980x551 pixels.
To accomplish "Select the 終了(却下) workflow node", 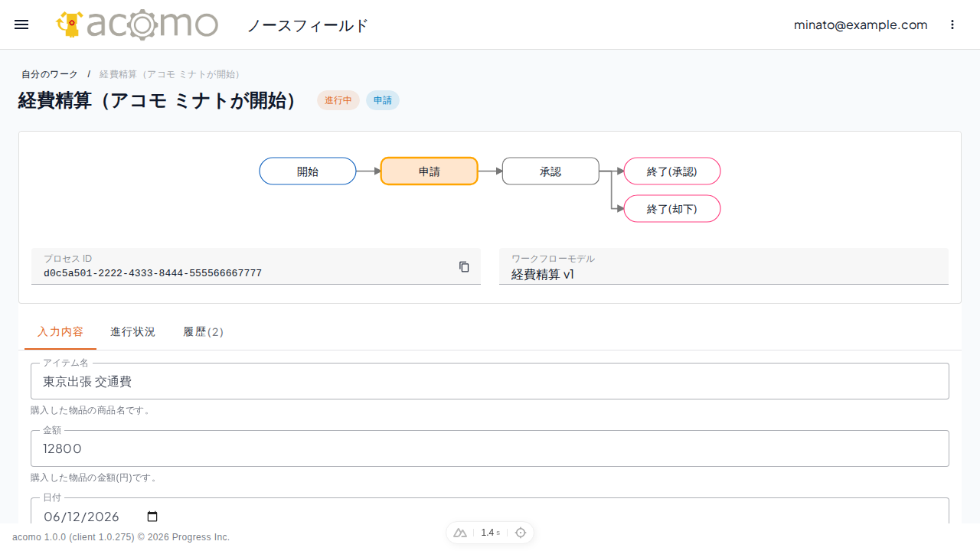I will tap(672, 209).
